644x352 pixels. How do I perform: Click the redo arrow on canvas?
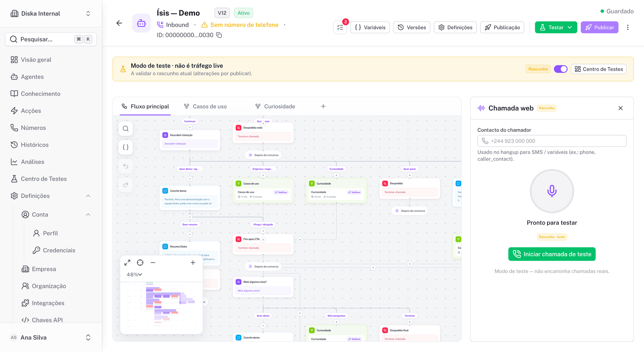(x=126, y=185)
